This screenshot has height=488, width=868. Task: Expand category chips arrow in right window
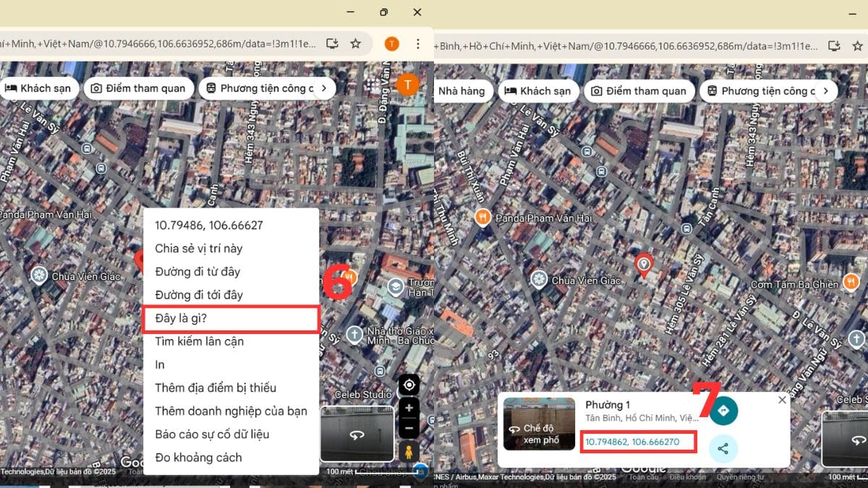(x=825, y=91)
